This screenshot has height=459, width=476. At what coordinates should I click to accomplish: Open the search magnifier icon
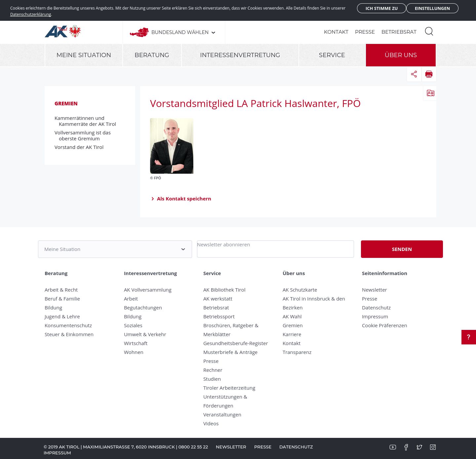(429, 31)
